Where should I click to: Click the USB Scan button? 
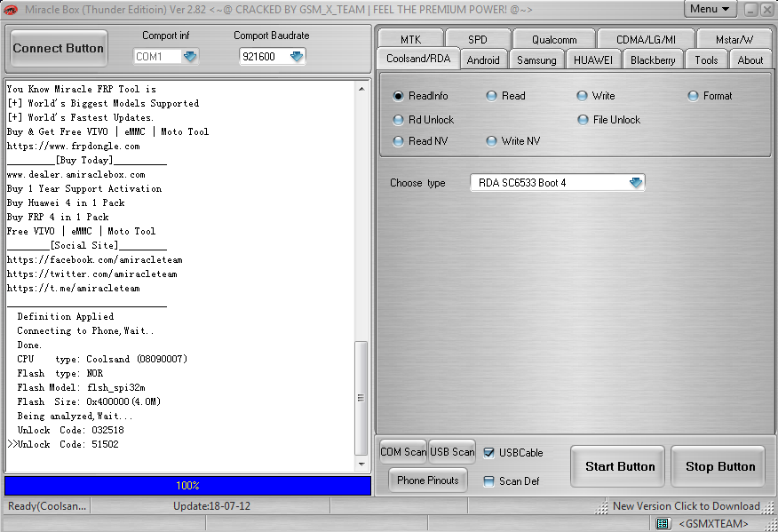pyautogui.click(x=452, y=451)
